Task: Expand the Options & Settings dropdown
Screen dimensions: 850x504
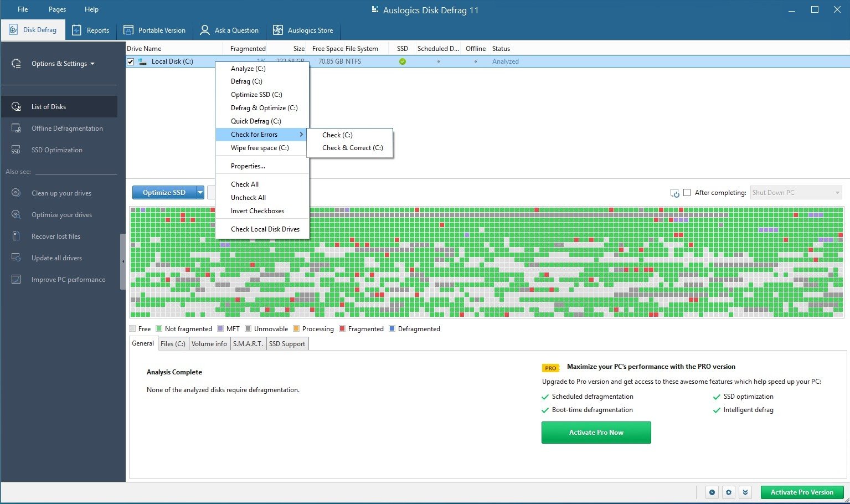Action: [92, 64]
